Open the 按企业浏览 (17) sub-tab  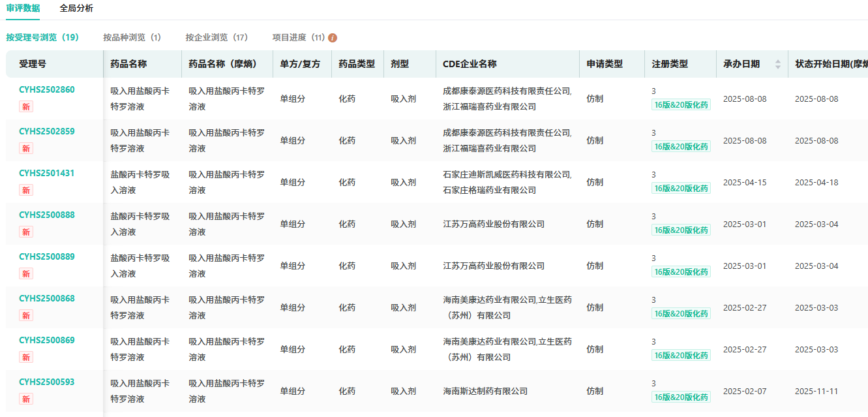click(217, 38)
